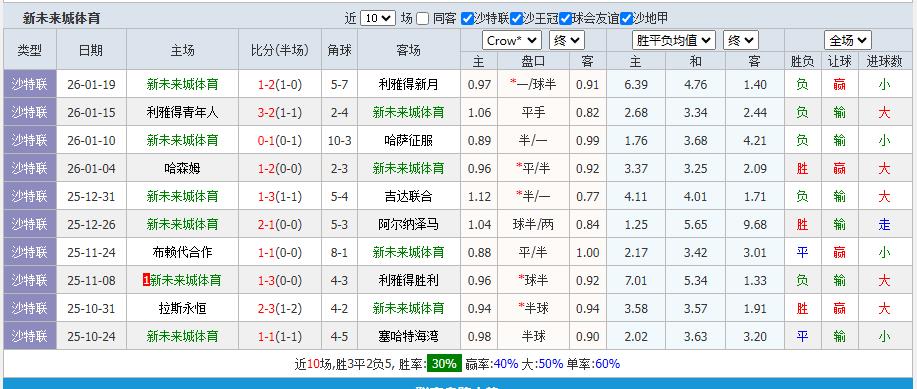This screenshot has height=389, width=917.
Task: Open 利雅得青年人 team link
Action: point(182,112)
